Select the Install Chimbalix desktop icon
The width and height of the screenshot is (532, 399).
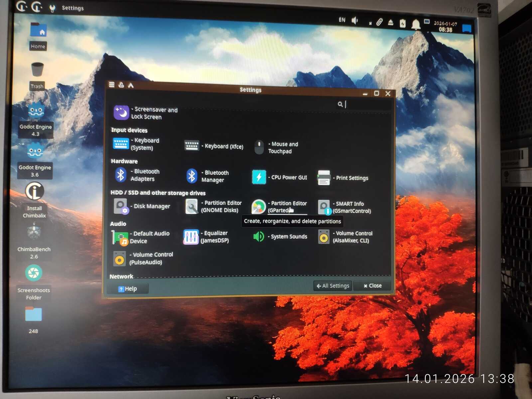35,200
